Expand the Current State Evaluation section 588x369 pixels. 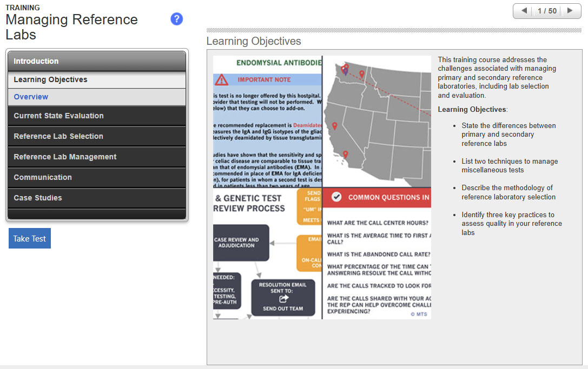(97, 116)
